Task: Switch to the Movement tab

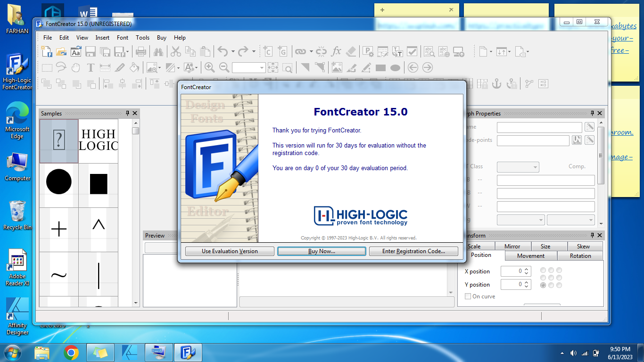Action: point(531,255)
